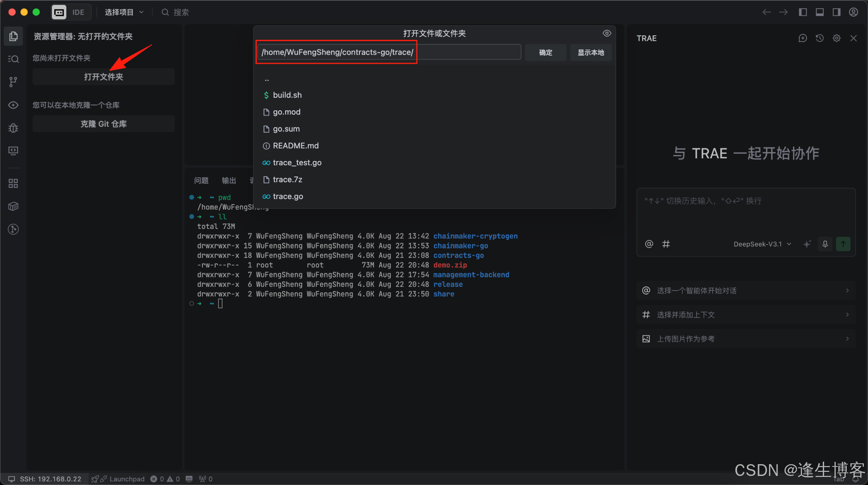This screenshot has width=868, height=485.
Task: Open the Extensions grid icon in sidebar
Action: coord(14,183)
